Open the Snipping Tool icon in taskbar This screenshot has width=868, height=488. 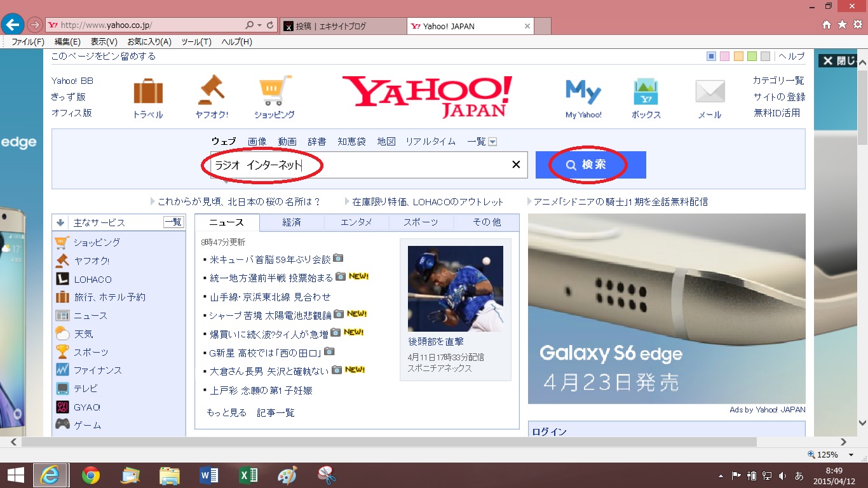coord(327,475)
